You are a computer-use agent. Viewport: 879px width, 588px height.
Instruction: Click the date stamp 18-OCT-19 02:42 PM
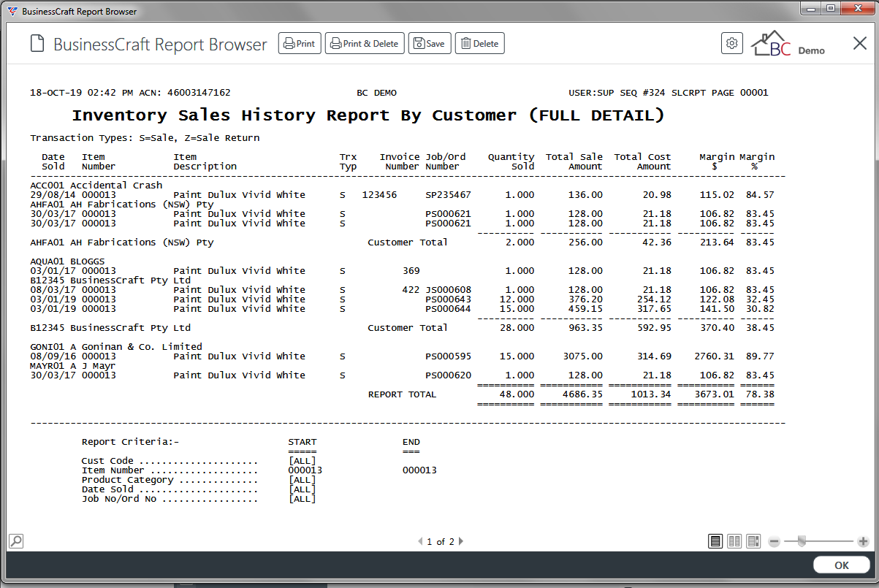[x=81, y=93]
